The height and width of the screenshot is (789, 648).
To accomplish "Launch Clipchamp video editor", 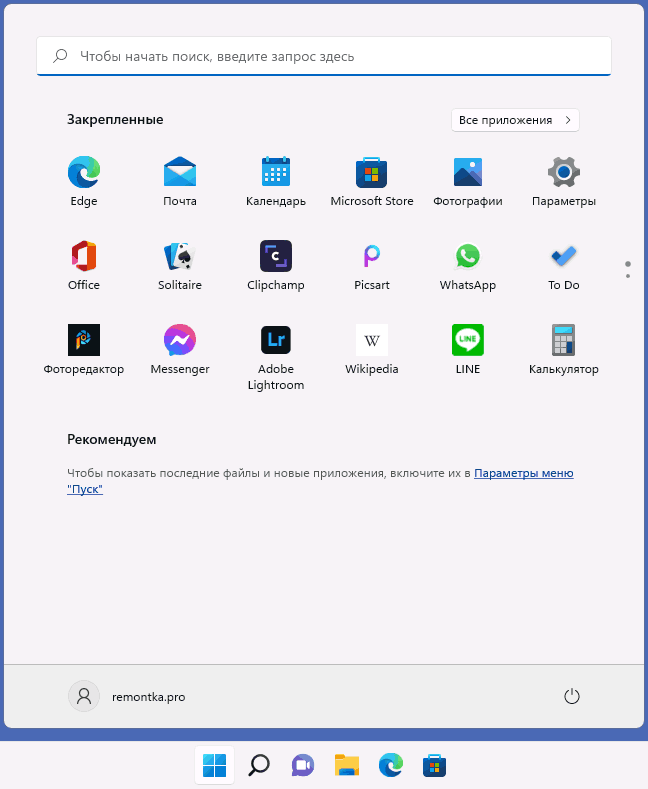I will tap(276, 266).
